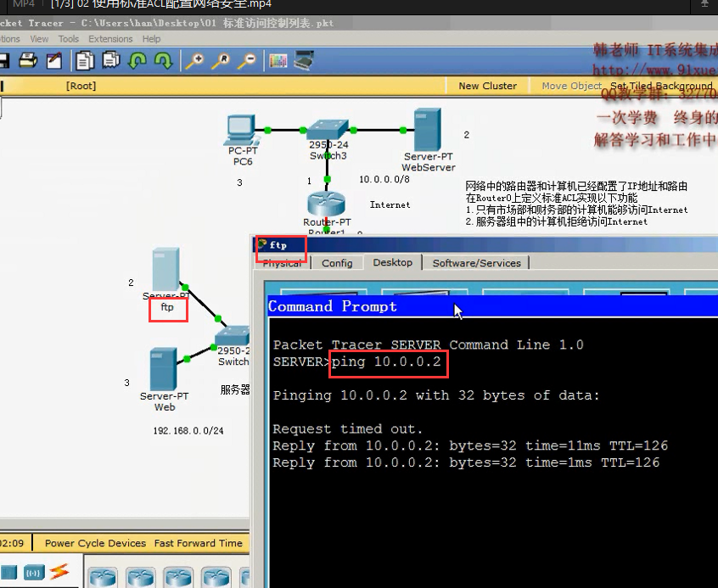
Task: Open the Extensions menu
Action: 110,39
